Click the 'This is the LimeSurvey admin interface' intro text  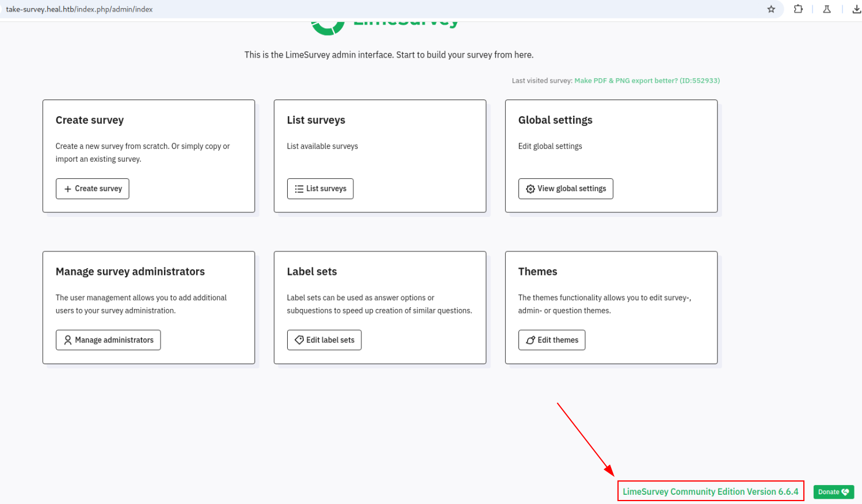tap(389, 55)
